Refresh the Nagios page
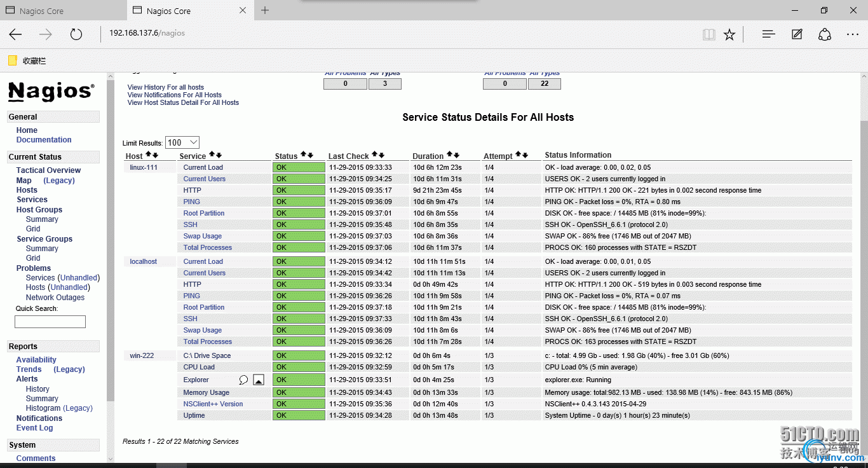This screenshot has height=468, width=868. 76,34
